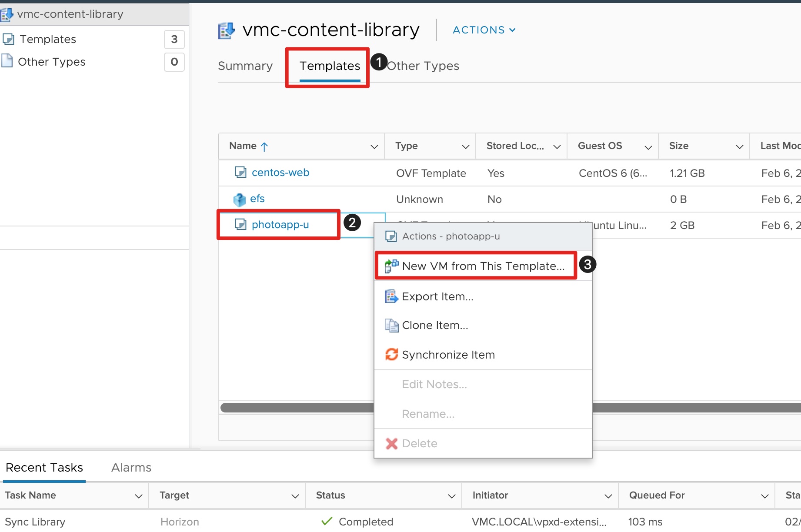Click the green Completed checkmark icon
This screenshot has width=801, height=532.
tap(327, 521)
